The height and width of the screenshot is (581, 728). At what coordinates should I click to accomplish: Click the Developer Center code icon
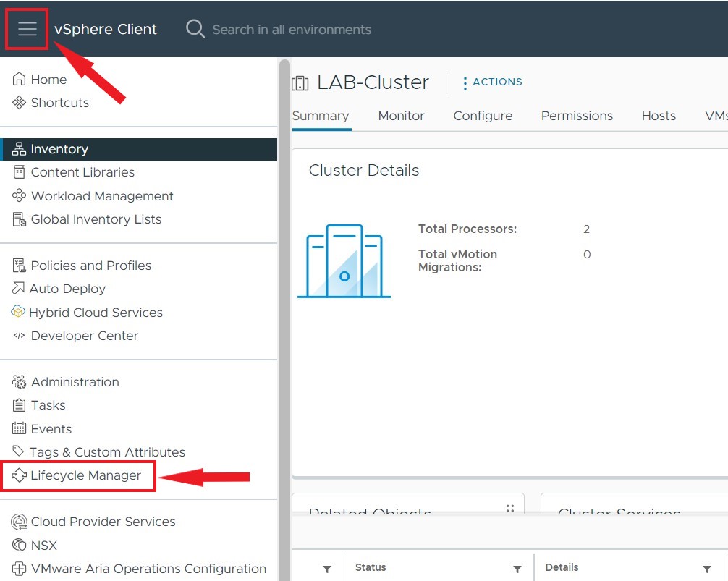point(19,336)
